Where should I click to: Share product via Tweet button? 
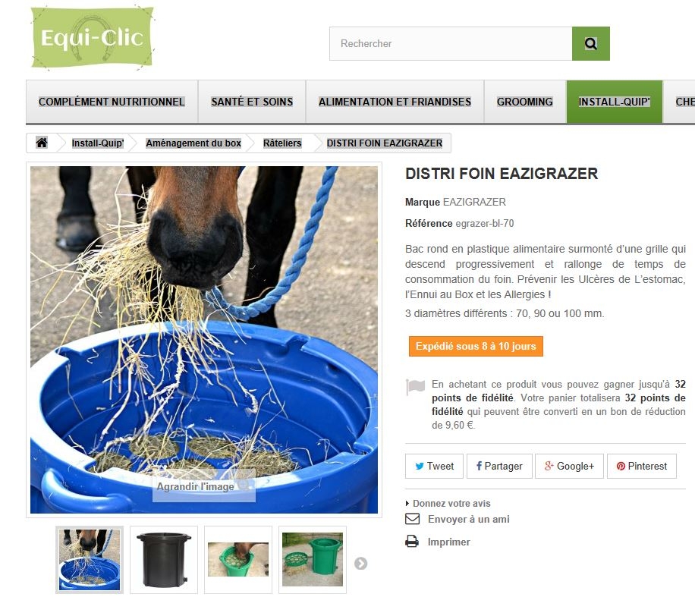pos(434,466)
